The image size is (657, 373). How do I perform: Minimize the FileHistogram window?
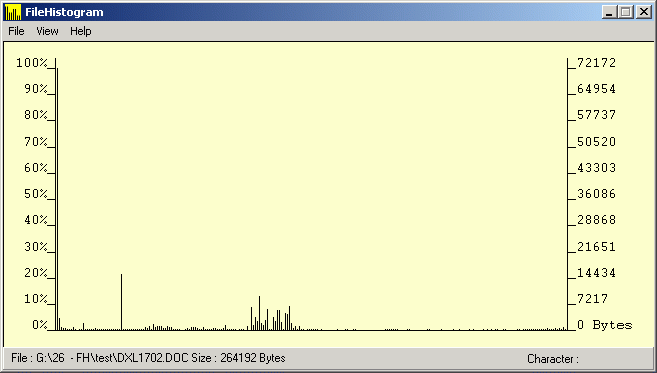[610, 12]
